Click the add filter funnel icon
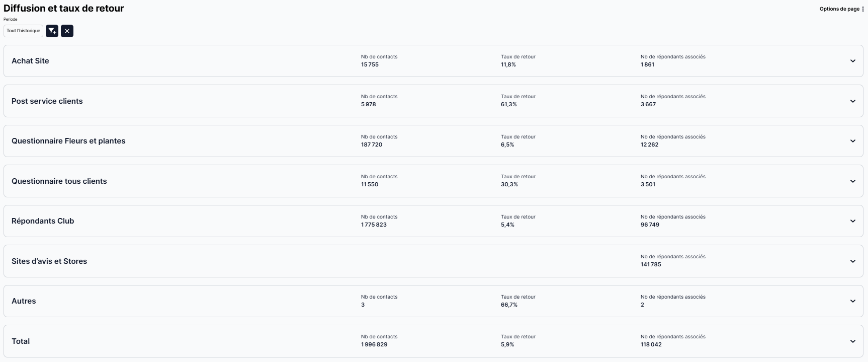Screen dimensions: 868x362 coord(52,31)
